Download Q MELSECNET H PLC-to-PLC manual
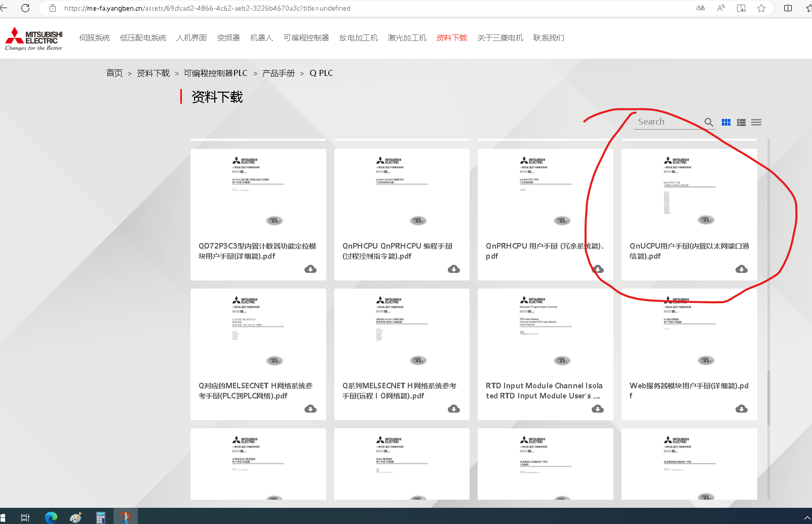 (311, 409)
